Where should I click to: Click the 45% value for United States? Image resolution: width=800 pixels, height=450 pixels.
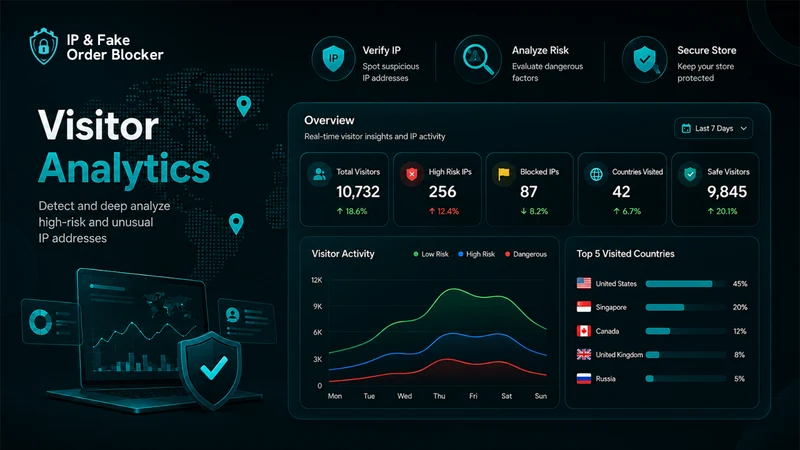pyautogui.click(x=740, y=284)
